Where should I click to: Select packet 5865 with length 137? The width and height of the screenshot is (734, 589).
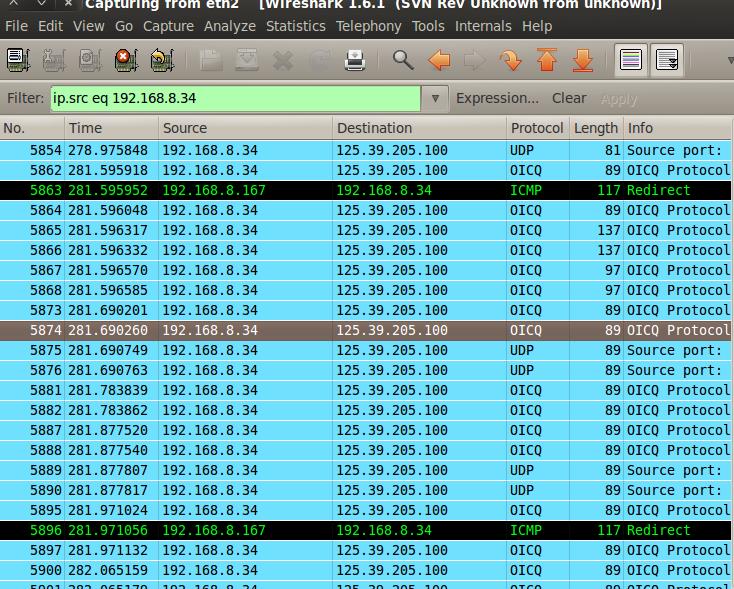pyautogui.click(x=365, y=230)
